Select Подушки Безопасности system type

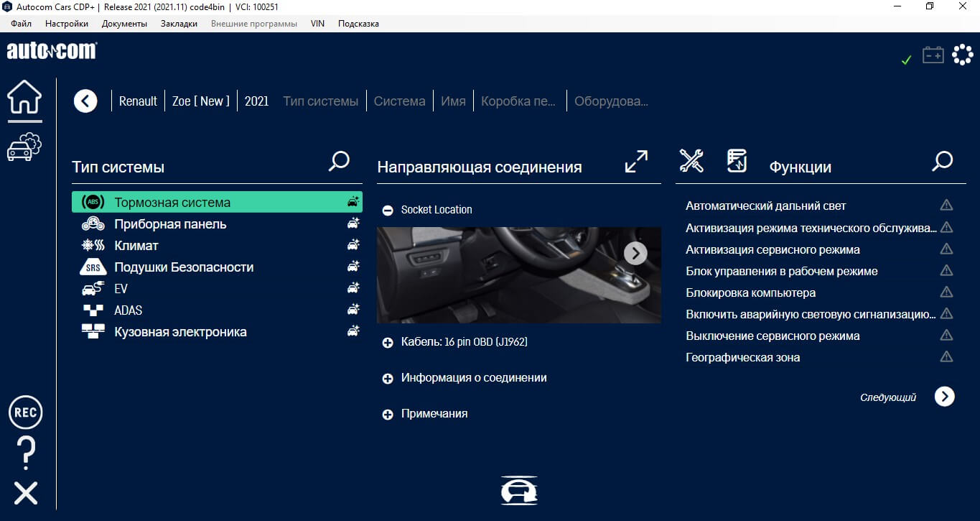pyautogui.click(x=217, y=267)
